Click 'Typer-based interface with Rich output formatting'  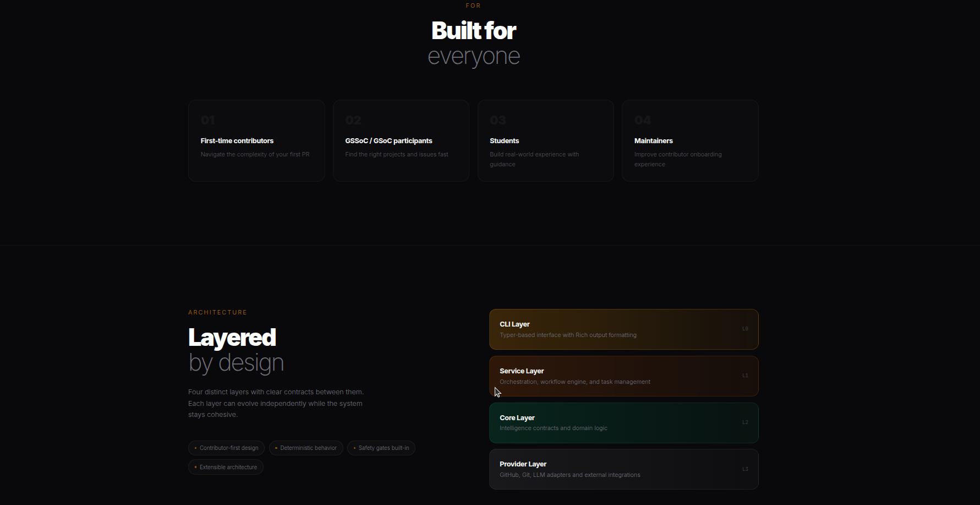pyautogui.click(x=568, y=335)
